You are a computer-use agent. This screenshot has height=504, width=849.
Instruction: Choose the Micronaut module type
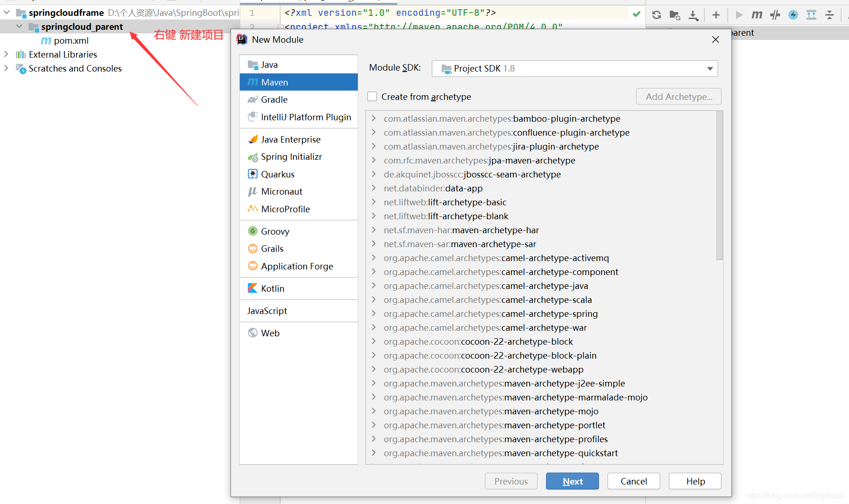299,191
